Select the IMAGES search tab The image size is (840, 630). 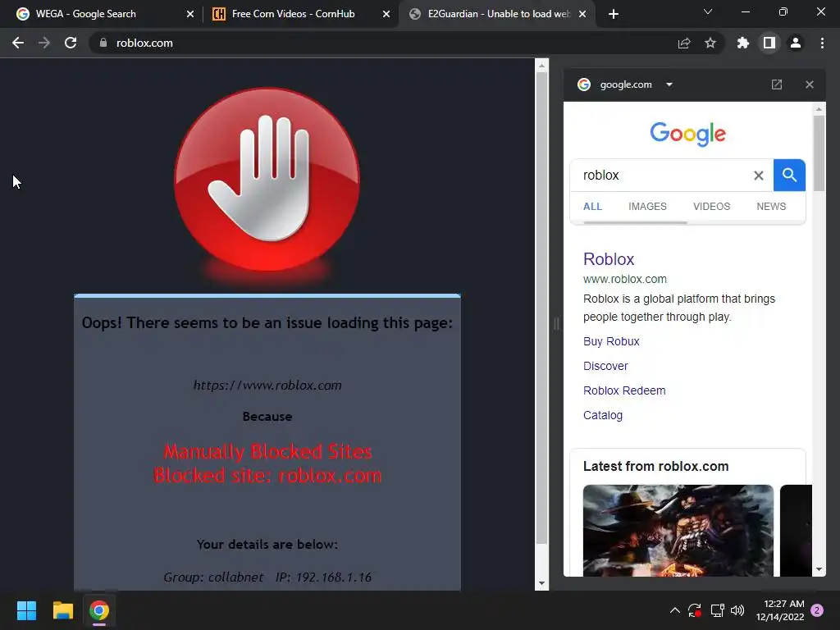[647, 206]
